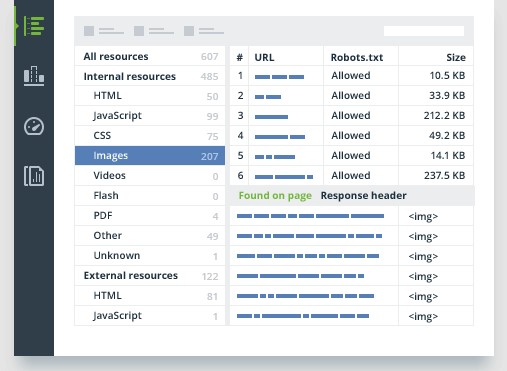This screenshot has width=507, height=371.
Task: Open URL link in row 6
Action: point(284,177)
